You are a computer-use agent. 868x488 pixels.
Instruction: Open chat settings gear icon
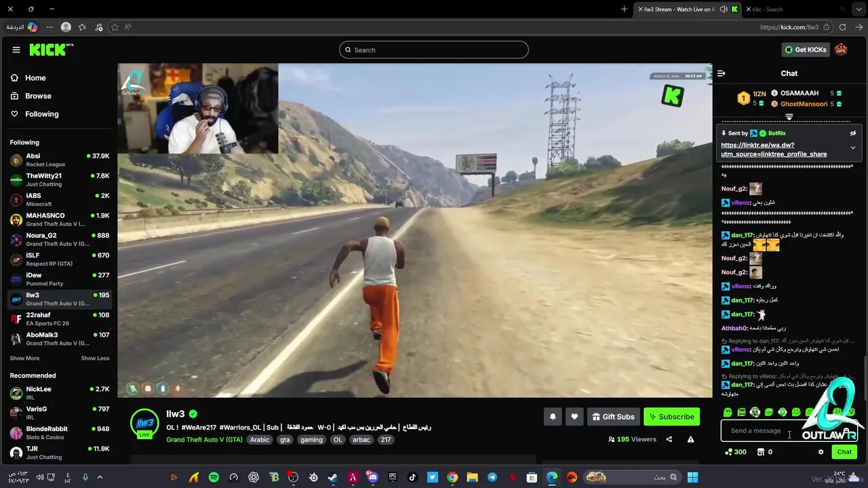[x=821, y=452]
